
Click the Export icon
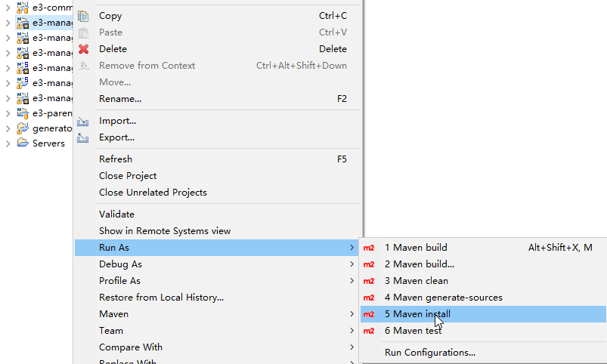coord(84,137)
